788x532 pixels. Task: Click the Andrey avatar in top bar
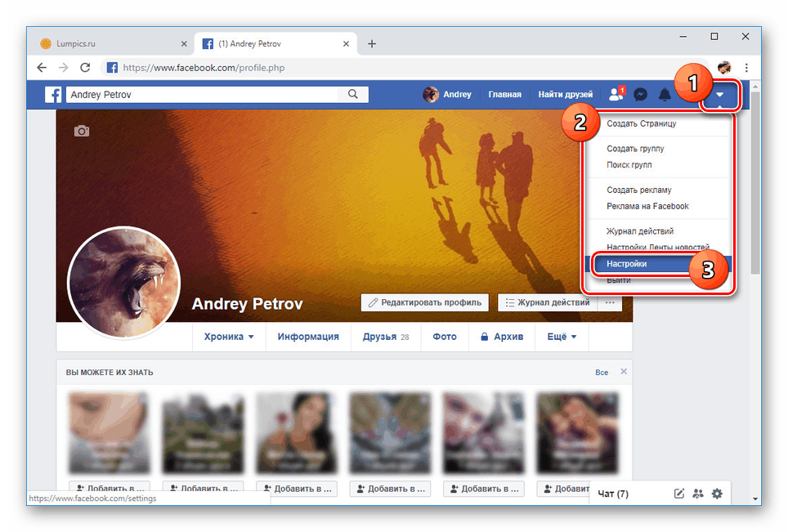431,94
